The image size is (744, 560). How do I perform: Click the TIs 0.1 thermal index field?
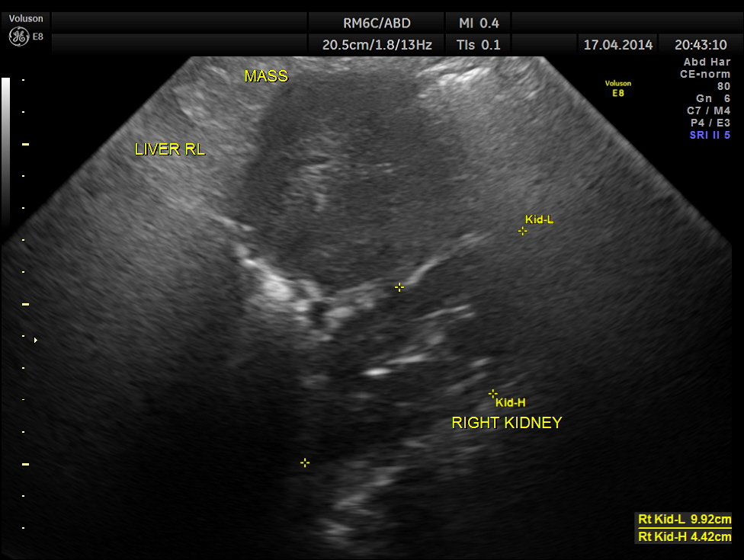click(478, 45)
